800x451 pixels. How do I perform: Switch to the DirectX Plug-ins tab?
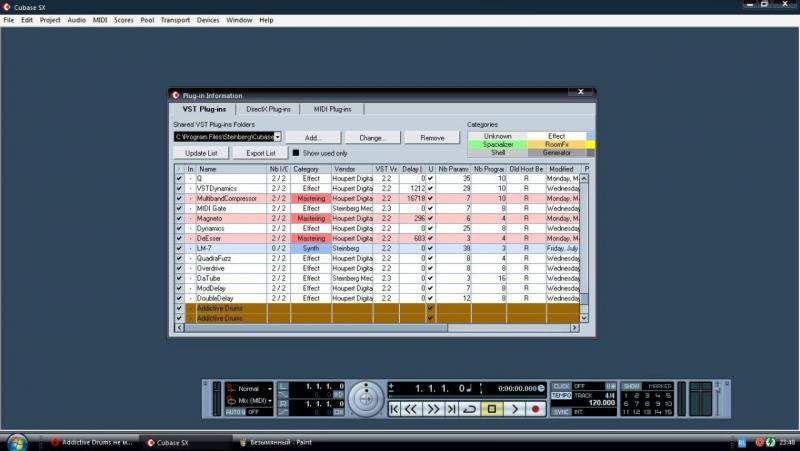point(268,109)
